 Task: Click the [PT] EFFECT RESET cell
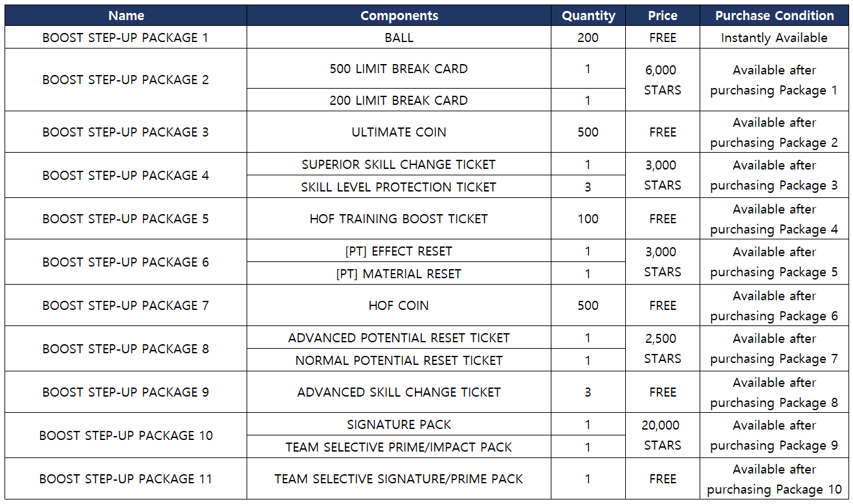pos(399,251)
